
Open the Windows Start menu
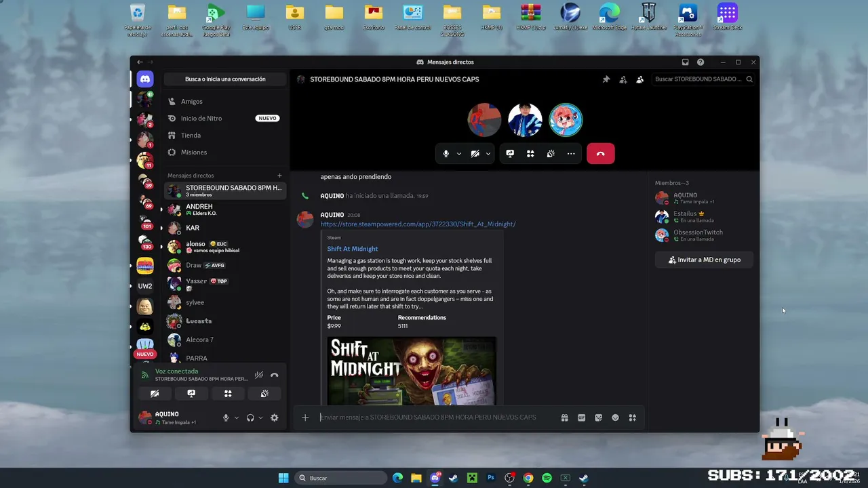point(283,478)
